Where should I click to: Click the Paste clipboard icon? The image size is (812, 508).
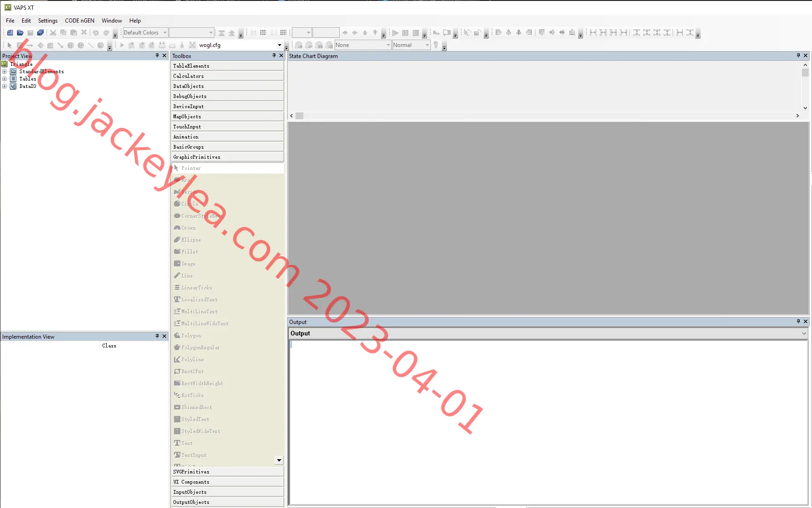click(x=73, y=33)
